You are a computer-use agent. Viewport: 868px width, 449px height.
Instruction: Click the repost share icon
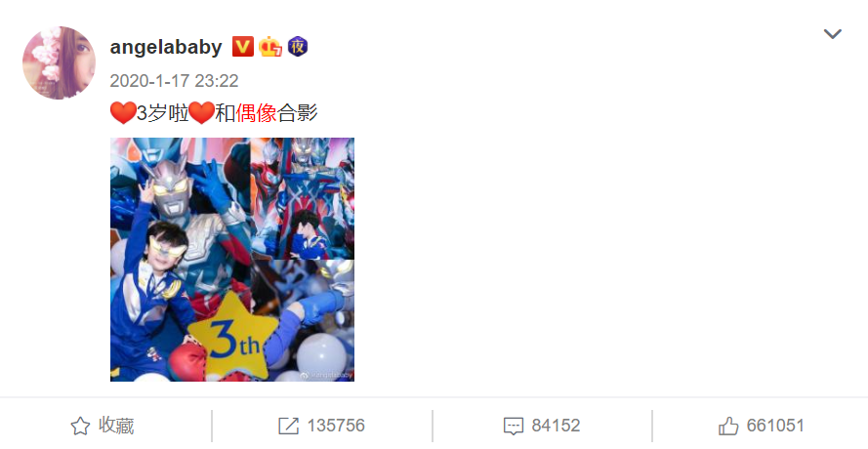[288, 426]
